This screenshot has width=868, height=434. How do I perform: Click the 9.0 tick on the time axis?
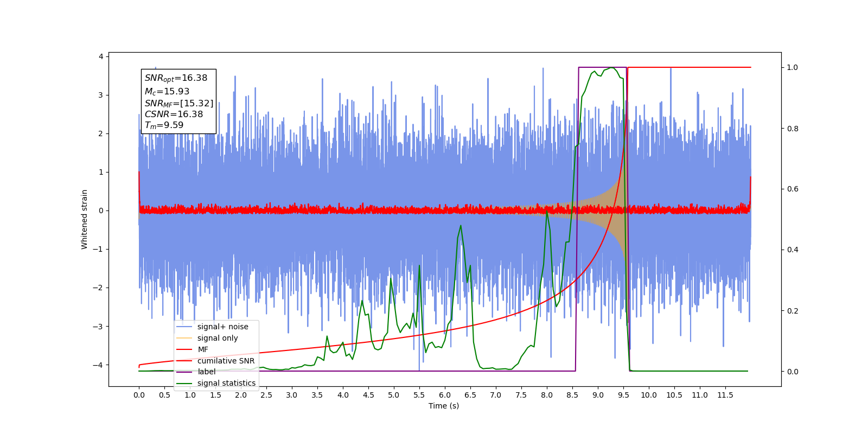coord(598,395)
